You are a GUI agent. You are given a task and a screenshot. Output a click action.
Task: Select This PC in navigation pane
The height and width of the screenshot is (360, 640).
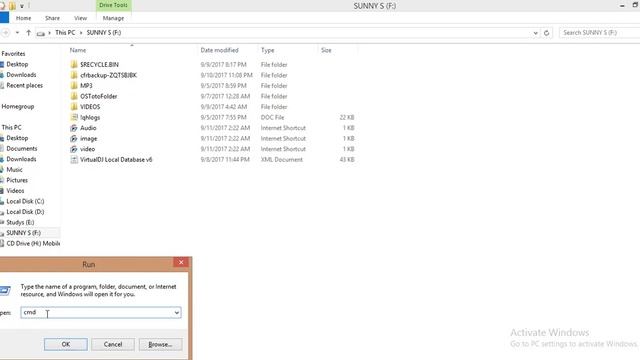coord(11,127)
